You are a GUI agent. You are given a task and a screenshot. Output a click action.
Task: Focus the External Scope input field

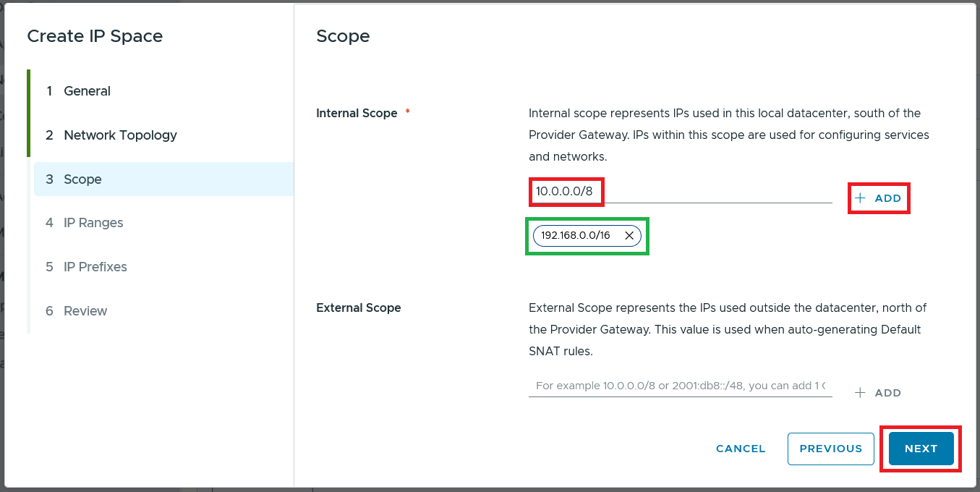[680, 386]
